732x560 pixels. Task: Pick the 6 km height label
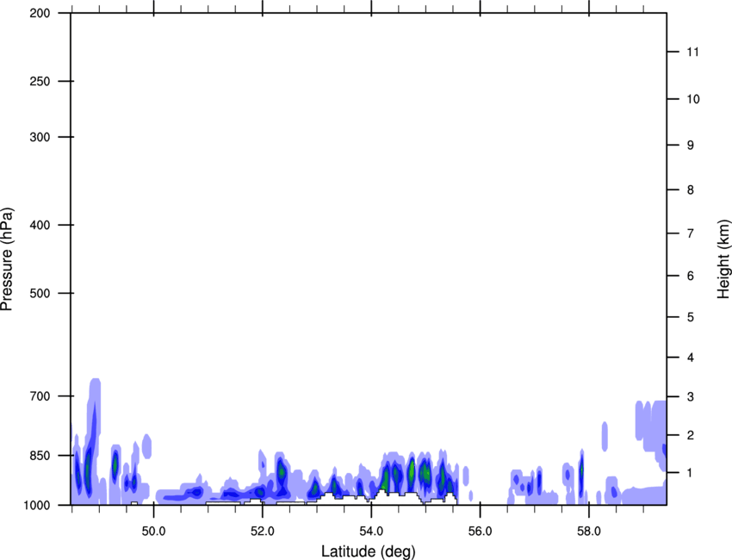tap(690, 276)
